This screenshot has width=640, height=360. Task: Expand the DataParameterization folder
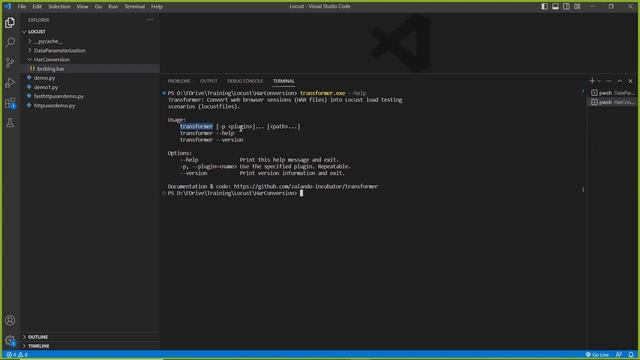point(91,50)
